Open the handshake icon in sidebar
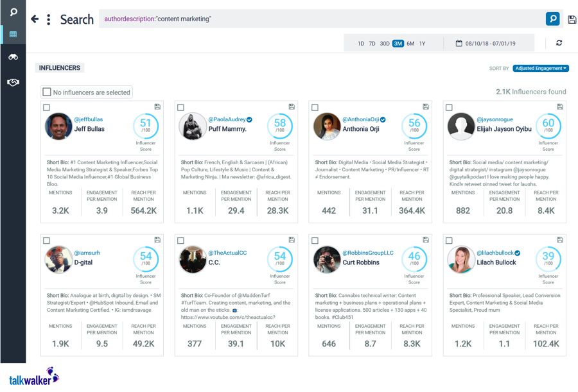578x392 pixels. [x=13, y=82]
